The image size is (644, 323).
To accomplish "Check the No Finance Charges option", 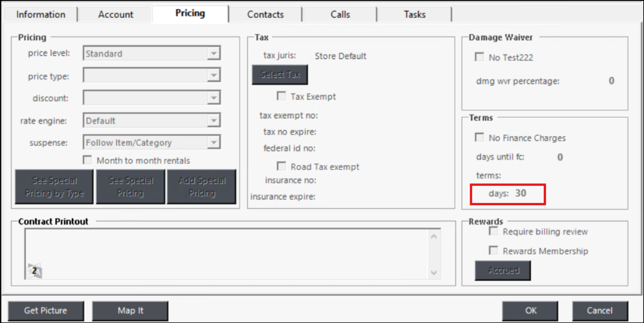I will coord(479,138).
